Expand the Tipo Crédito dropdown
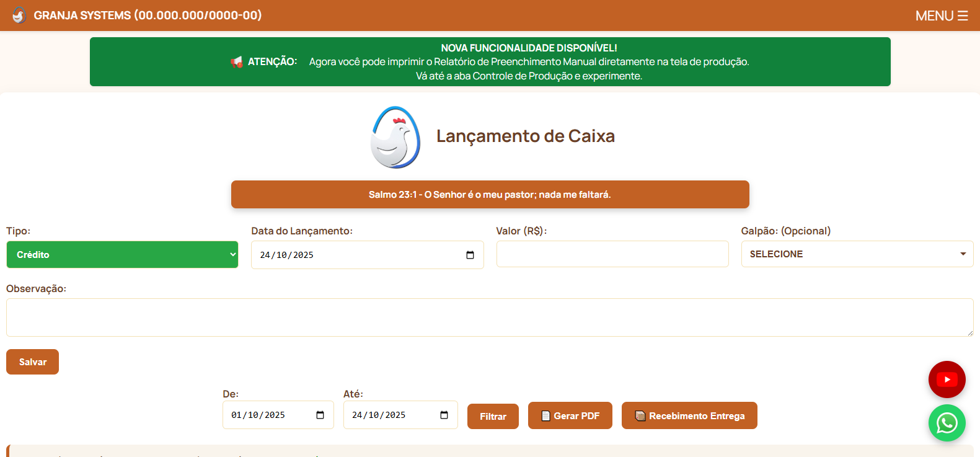The image size is (980, 457). [122, 255]
